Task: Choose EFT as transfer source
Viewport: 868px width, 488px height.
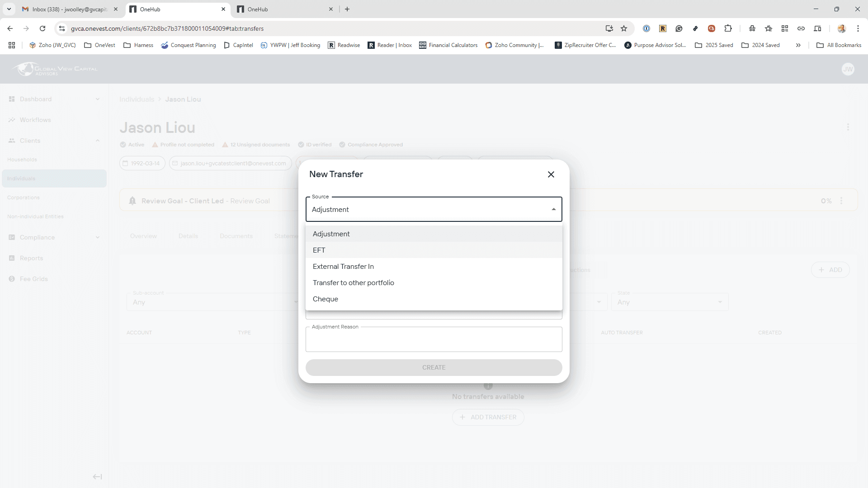Action: tap(434, 250)
